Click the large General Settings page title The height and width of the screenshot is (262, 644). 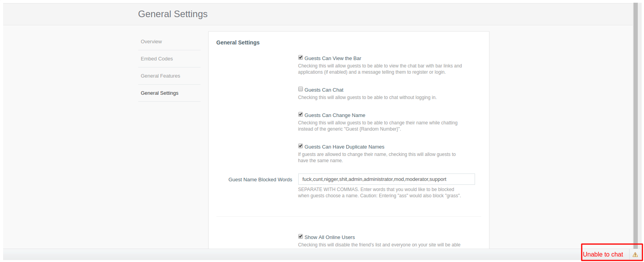tap(173, 14)
